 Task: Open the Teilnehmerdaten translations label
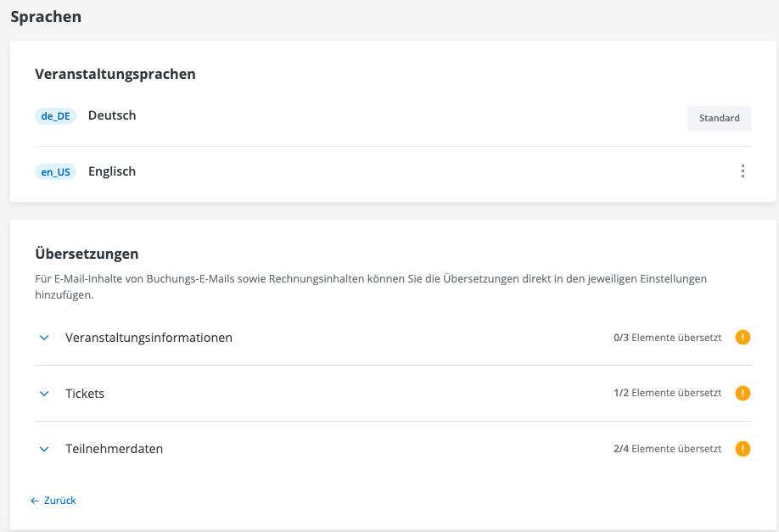pos(114,449)
